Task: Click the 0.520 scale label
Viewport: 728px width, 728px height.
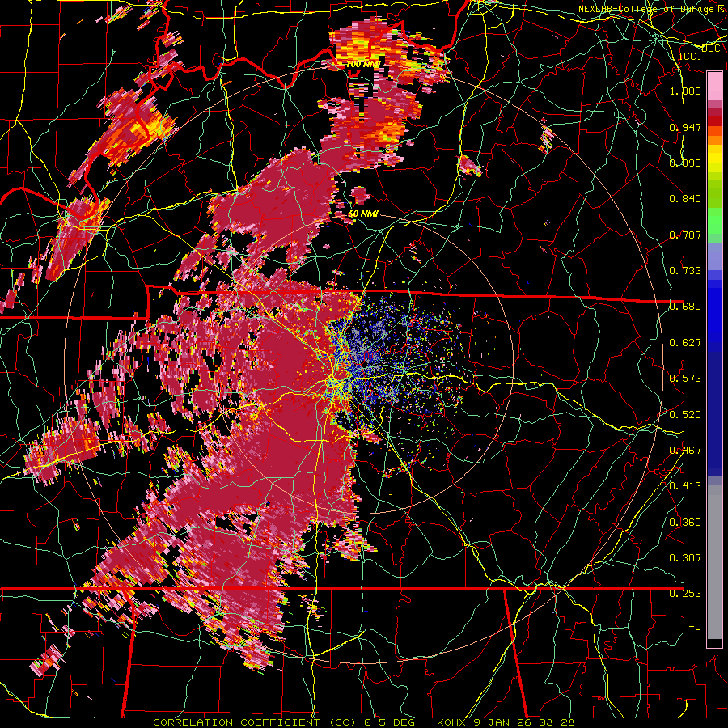Action: click(x=685, y=415)
